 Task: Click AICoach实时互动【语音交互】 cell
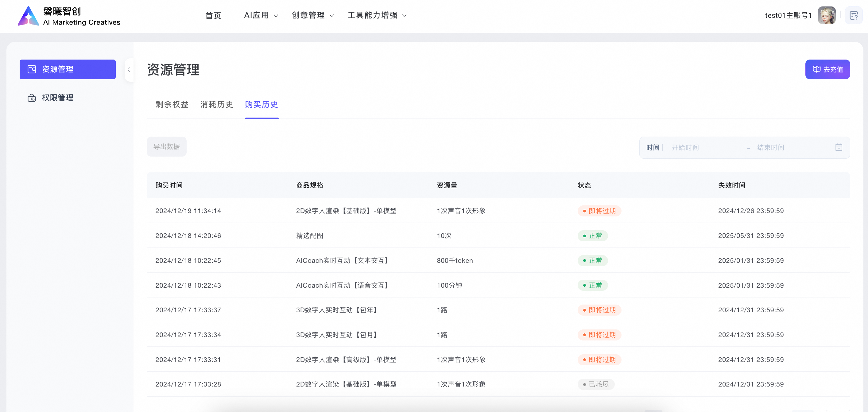click(x=343, y=286)
